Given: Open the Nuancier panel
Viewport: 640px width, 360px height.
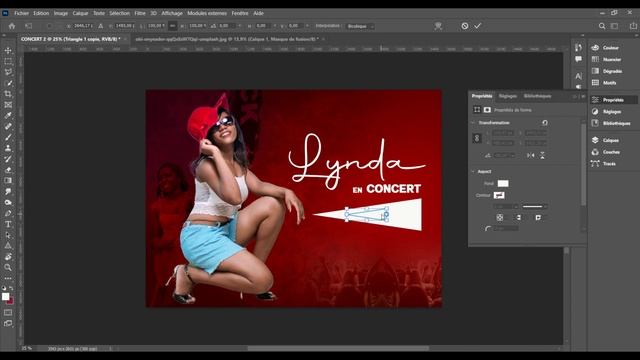Looking at the screenshot, I should tap(607, 60).
